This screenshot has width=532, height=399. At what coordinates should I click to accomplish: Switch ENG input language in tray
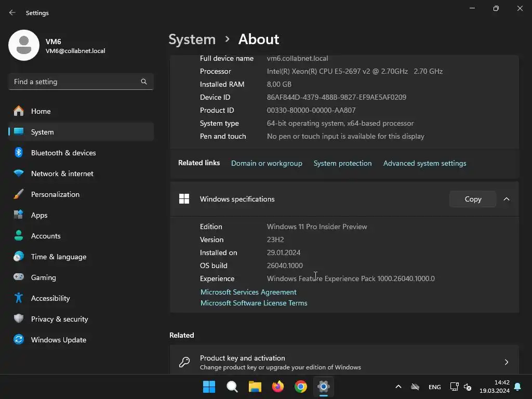[435, 387]
